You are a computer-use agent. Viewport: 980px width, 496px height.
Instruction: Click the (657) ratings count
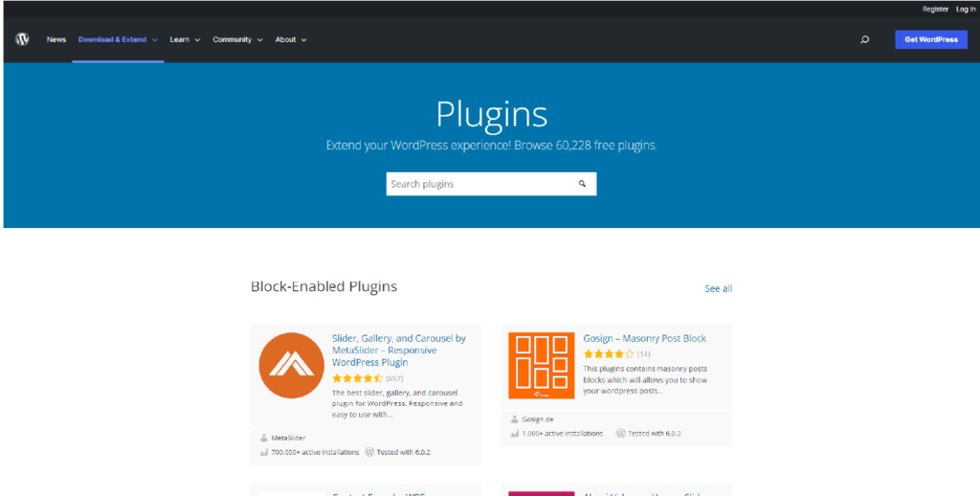[x=394, y=378]
